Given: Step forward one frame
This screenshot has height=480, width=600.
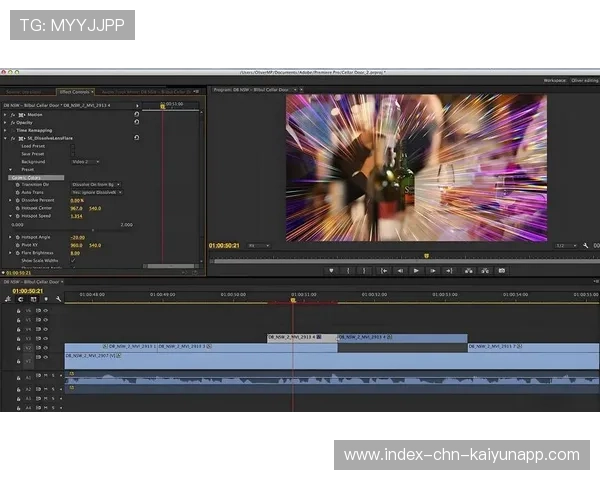Looking at the screenshot, I should pos(432,270).
